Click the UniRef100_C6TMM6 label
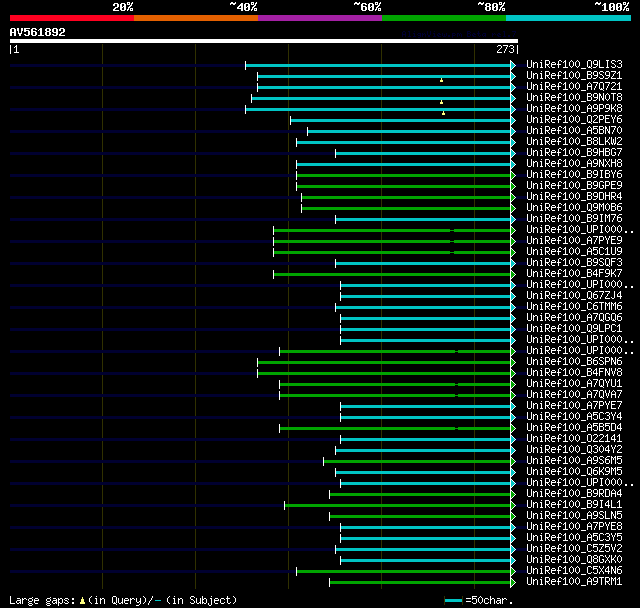 (x=574, y=307)
